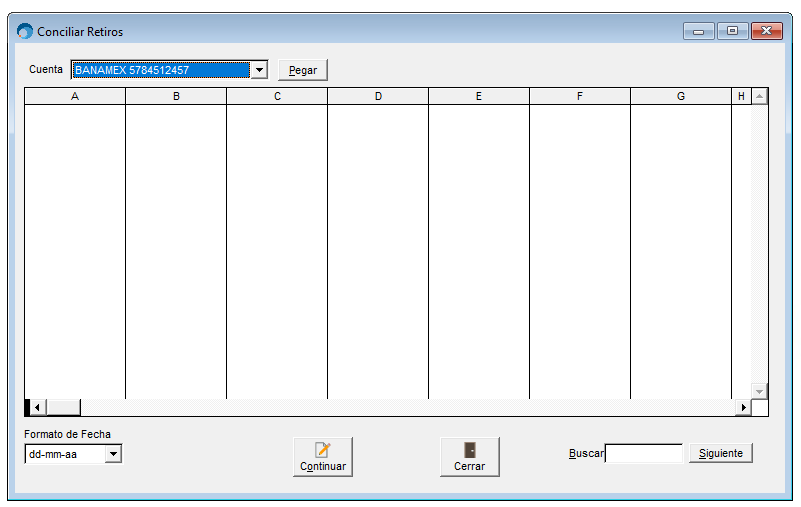Click the Pegar button
This screenshot has height=507, width=801.
[x=303, y=70]
